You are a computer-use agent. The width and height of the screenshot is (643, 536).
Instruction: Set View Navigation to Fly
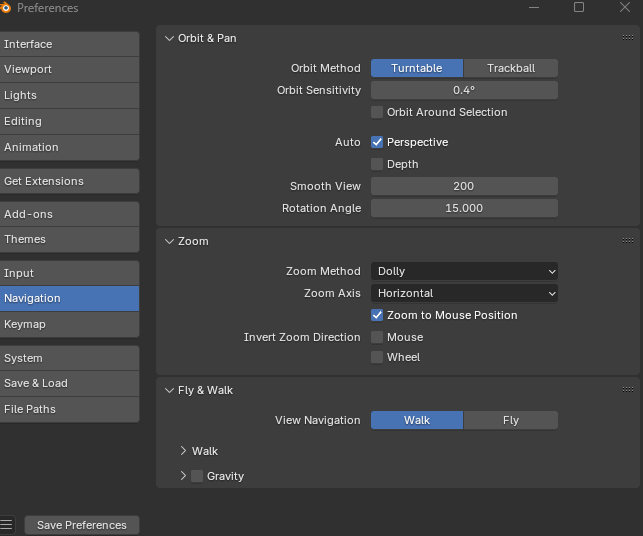tap(511, 420)
